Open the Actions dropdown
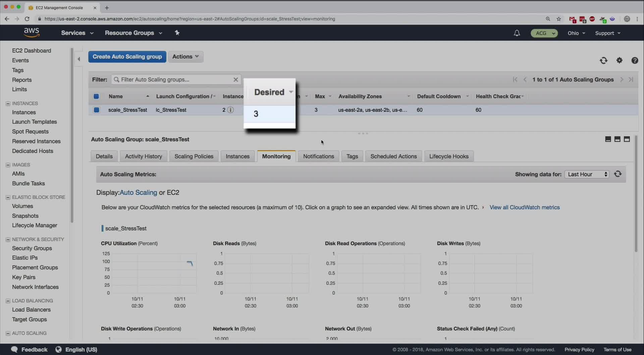 click(x=185, y=57)
